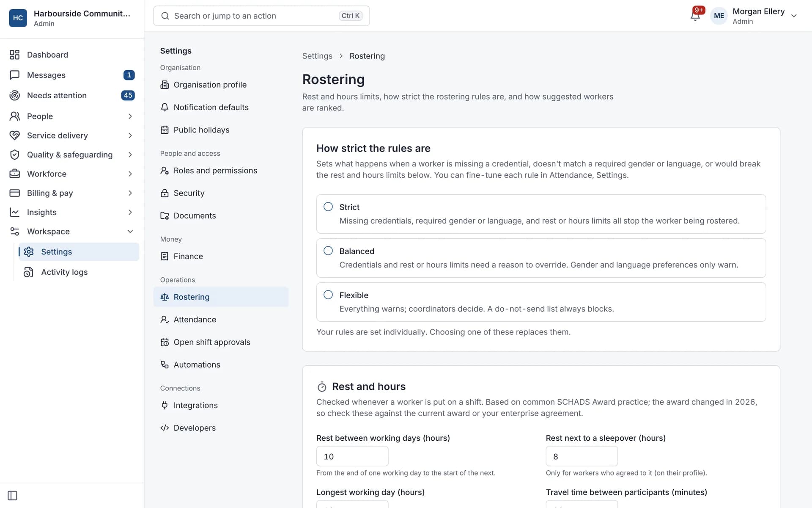Click the Documents folder icon
812x508 pixels.
[165, 215]
